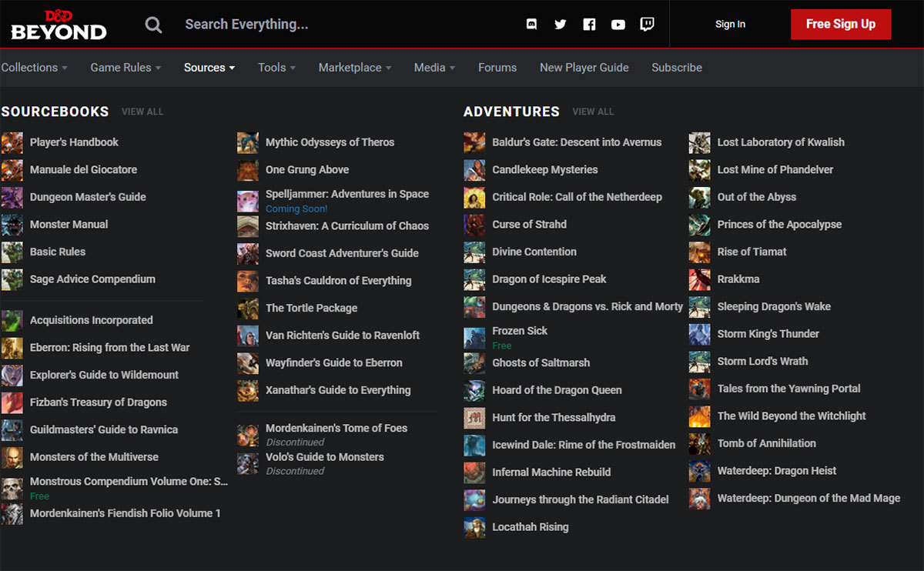Image resolution: width=924 pixels, height=571 pixels.
Task: Open Strixhaven: A Curriculum of Chaos
Action: tap(347, 226)
